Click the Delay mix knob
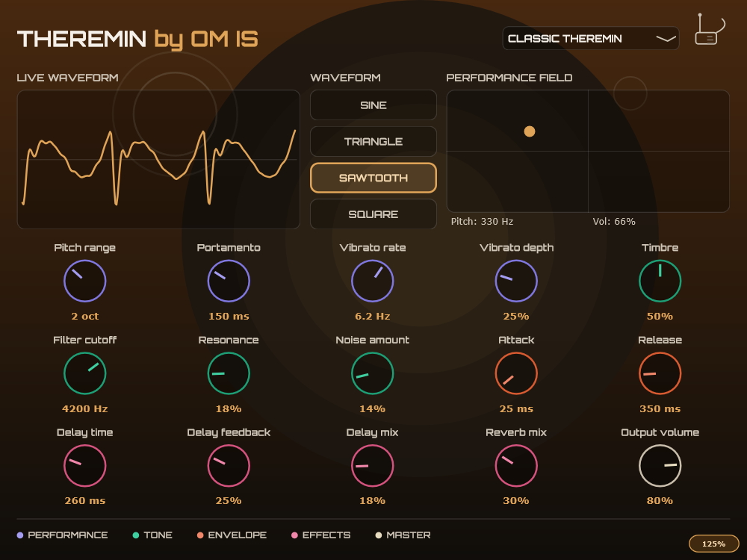747x560 pixels. click(x=373, y=466)
